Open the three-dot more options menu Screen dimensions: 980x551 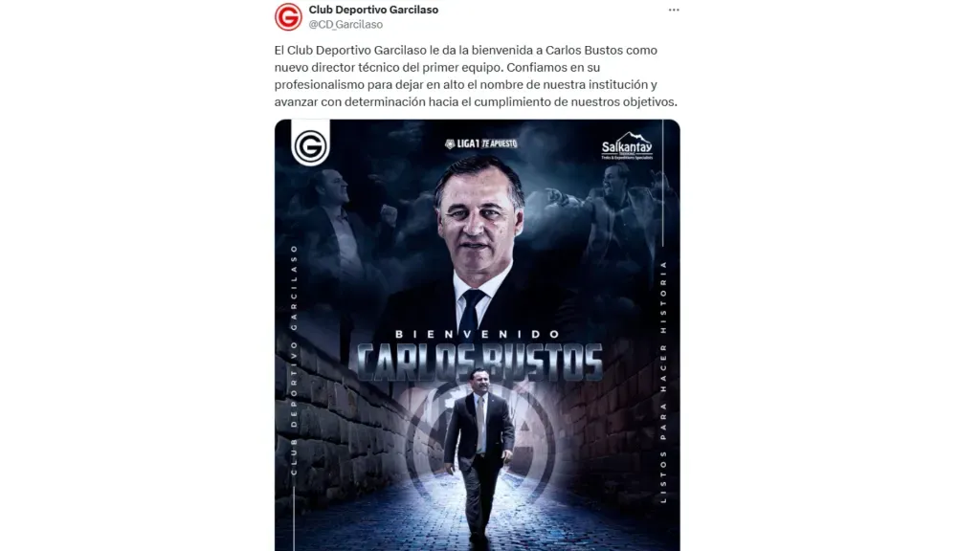click(673, 10)
